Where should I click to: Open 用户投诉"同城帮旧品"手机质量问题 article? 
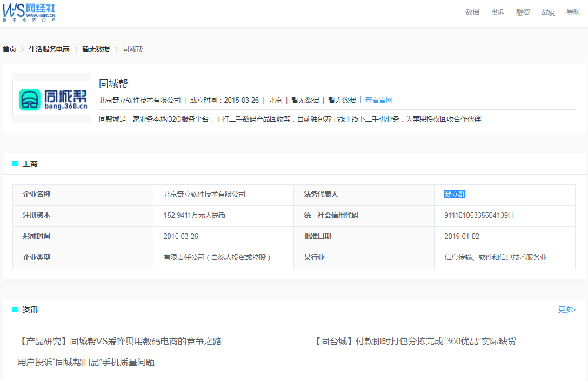86,362
